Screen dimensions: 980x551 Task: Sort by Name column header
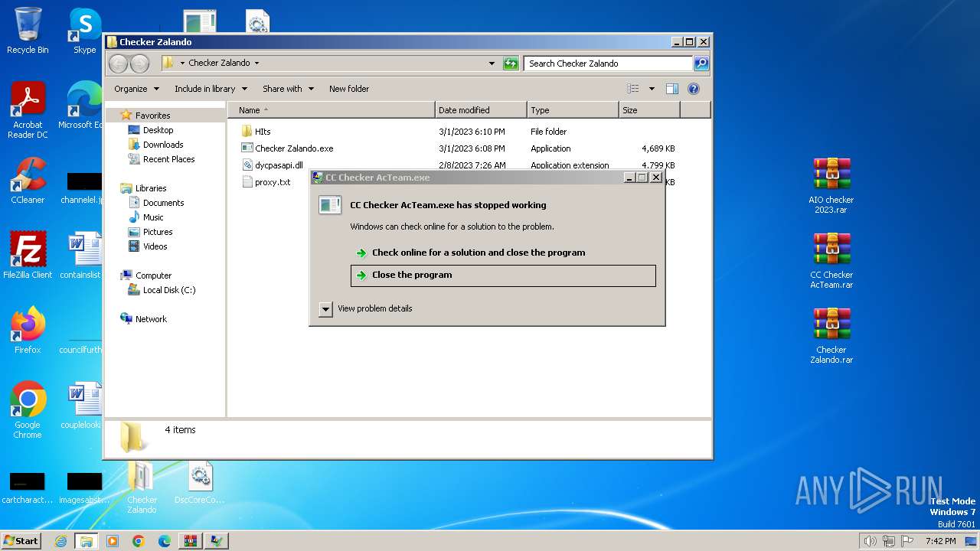(x=332, y=110)
